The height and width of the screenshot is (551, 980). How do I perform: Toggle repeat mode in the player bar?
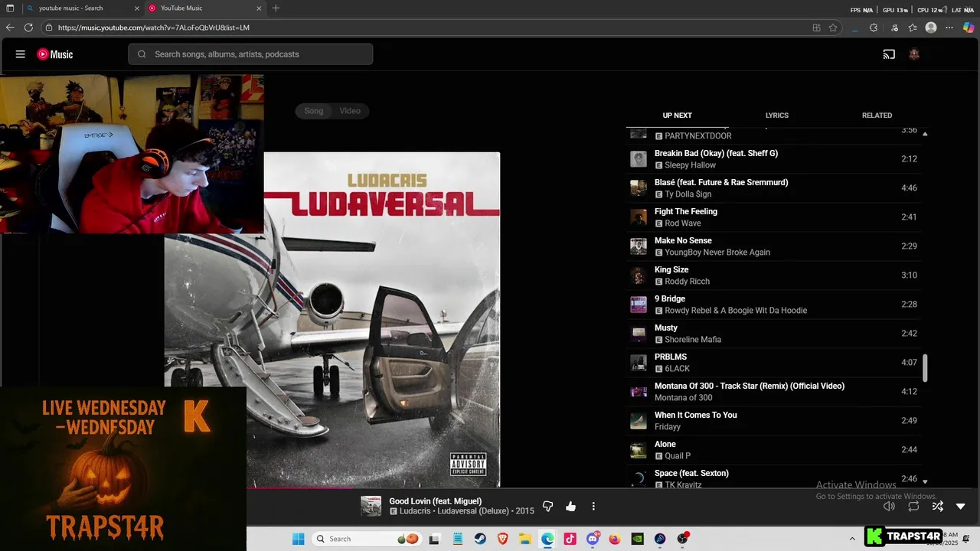pos(913,507)
